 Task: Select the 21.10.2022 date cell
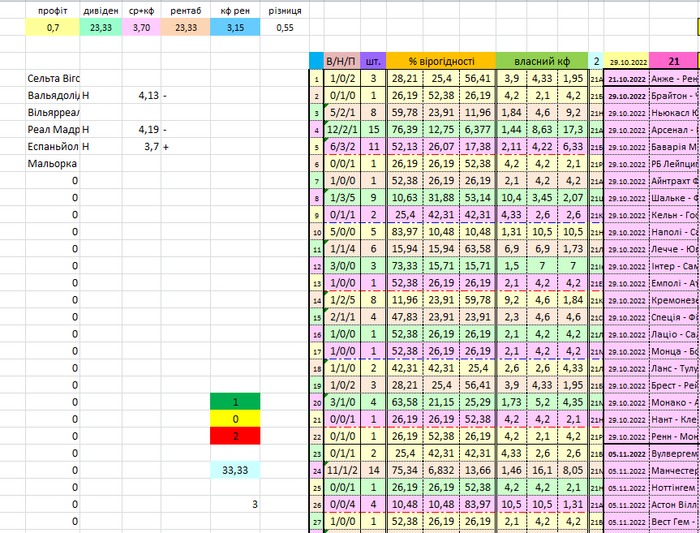626,79
